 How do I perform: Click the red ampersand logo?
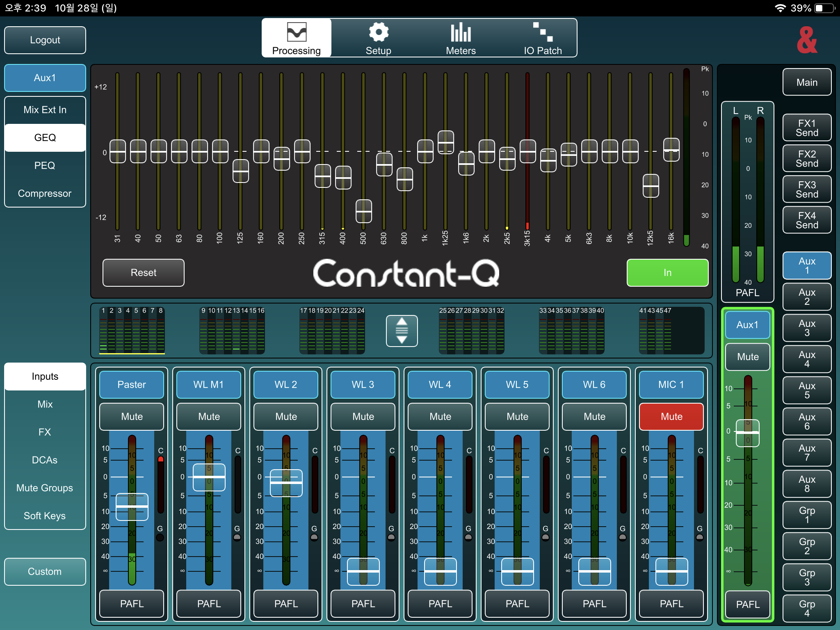[807, 40]
